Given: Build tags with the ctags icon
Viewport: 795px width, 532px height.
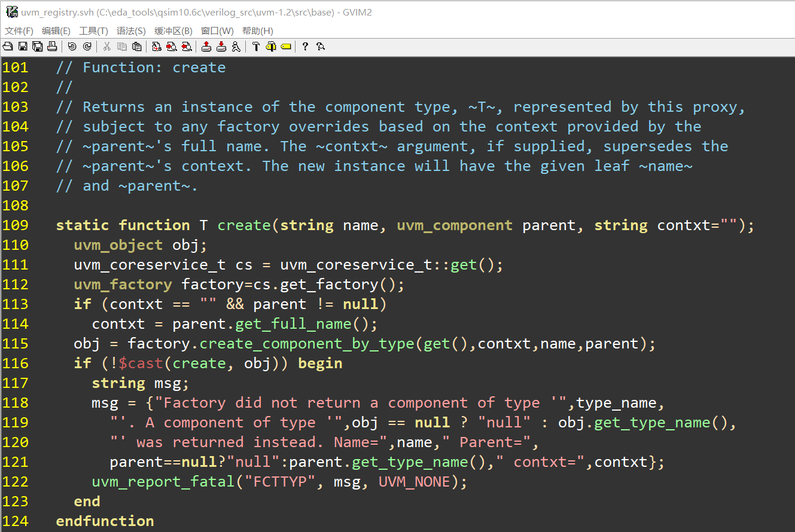Looking at the screenshot, I should [x=271, y=47].
